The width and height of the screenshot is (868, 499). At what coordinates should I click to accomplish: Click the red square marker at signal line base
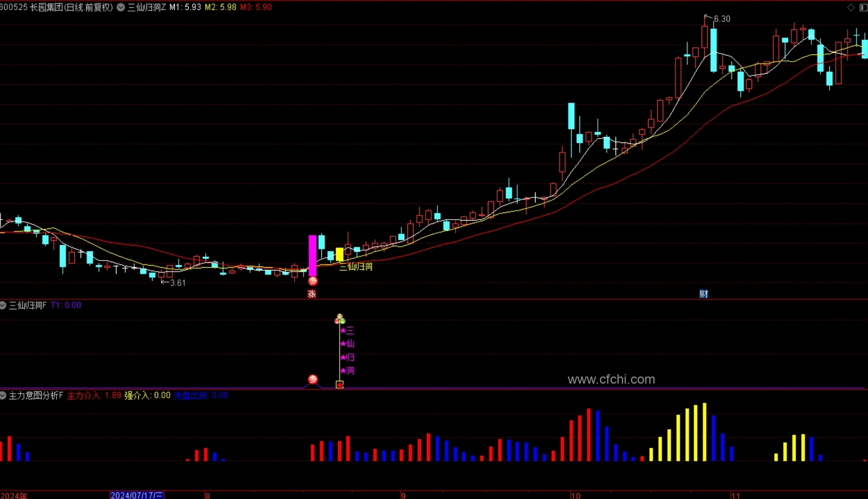(x=340, y=385)
